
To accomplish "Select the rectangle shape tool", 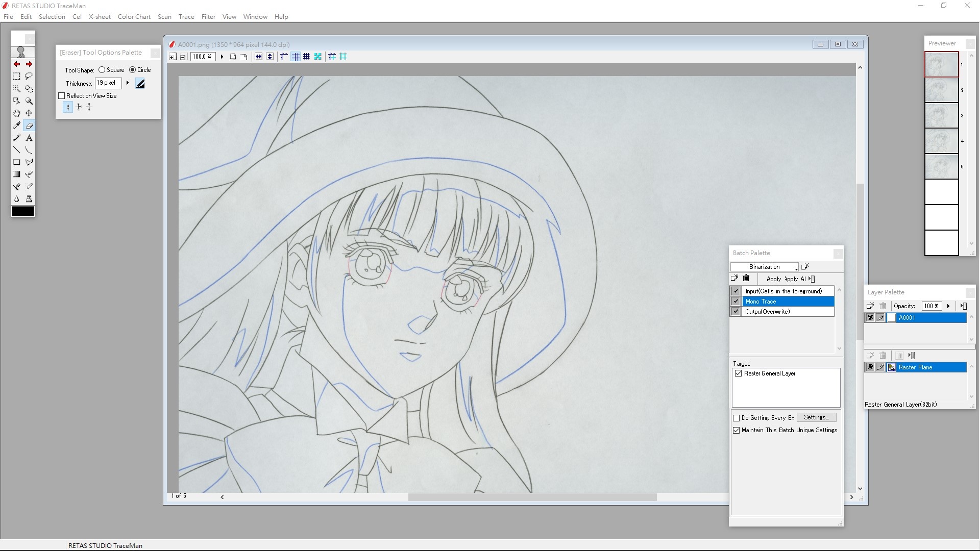I will (16, 162).
